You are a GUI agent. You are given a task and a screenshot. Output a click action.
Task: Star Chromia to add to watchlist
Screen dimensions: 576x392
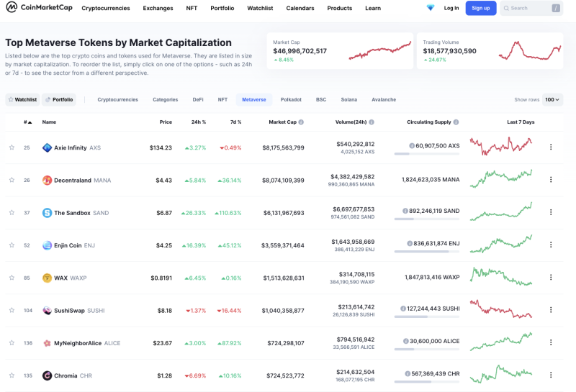pos(12,375)
